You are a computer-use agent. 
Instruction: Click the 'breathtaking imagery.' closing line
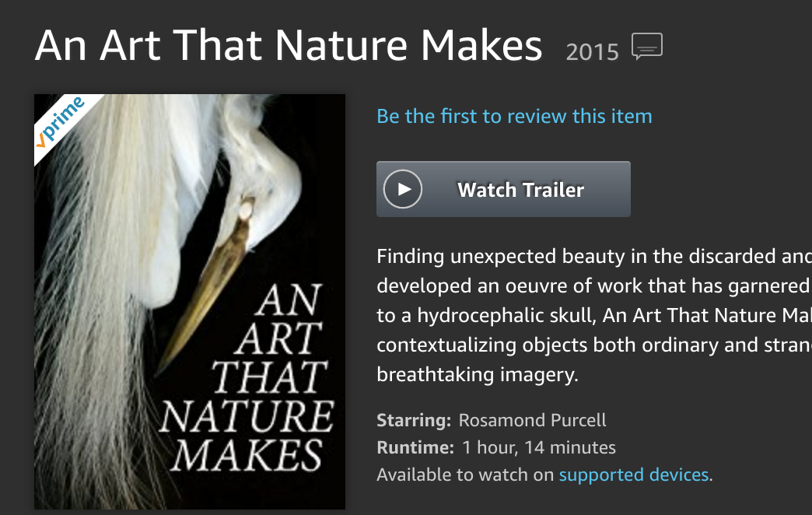click(x=478, y=375)
